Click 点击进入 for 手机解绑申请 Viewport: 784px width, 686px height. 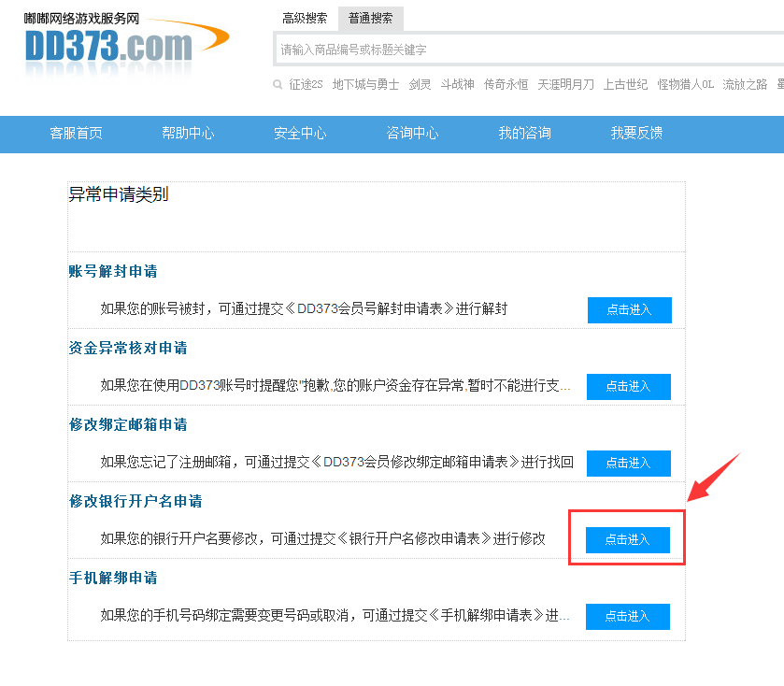point(628,616)
